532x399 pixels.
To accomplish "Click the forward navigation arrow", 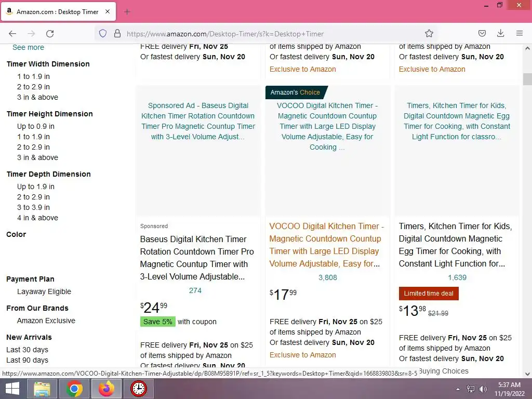I will [x=31, y=34].
